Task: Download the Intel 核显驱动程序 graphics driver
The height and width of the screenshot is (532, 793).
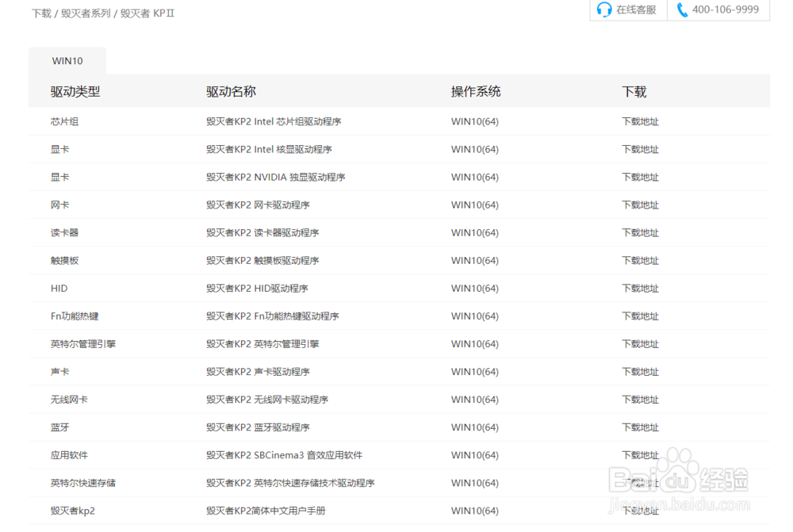Action: [x=640, y=149]
